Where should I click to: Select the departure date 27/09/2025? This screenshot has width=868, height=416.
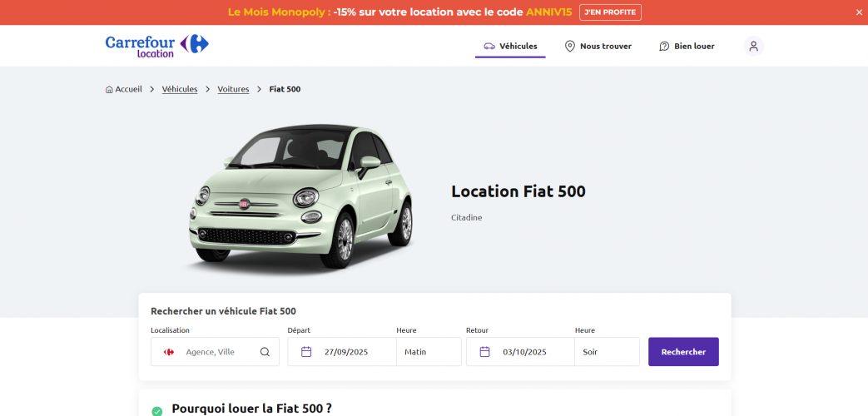pyautogui.click(x=346, y=352)
